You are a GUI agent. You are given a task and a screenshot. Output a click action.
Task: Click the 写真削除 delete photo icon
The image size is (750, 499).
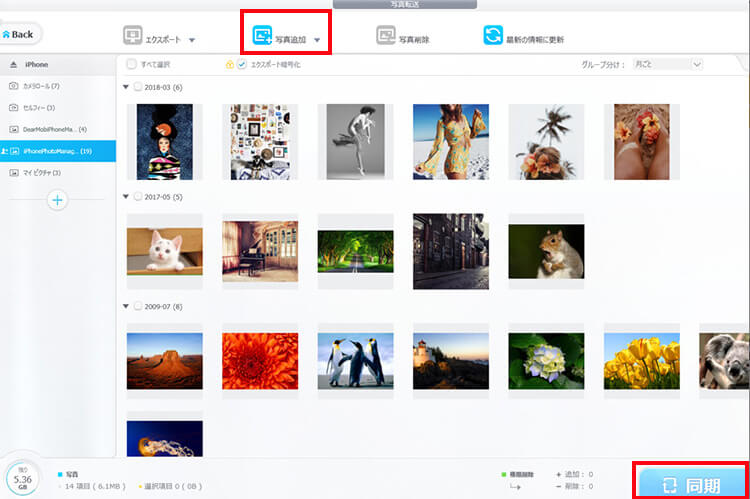[386, 36]
